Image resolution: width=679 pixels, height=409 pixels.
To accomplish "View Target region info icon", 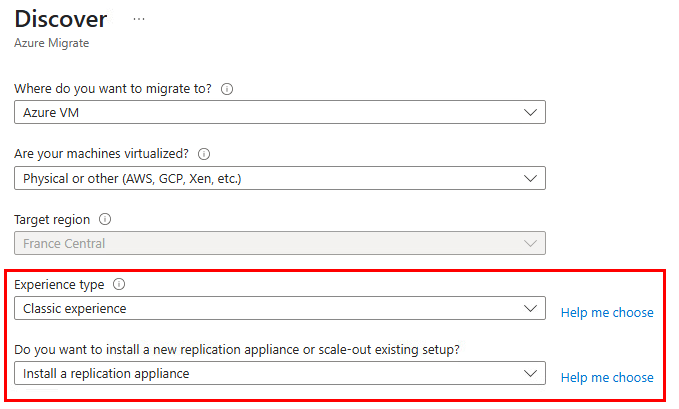I will (105, 219).
